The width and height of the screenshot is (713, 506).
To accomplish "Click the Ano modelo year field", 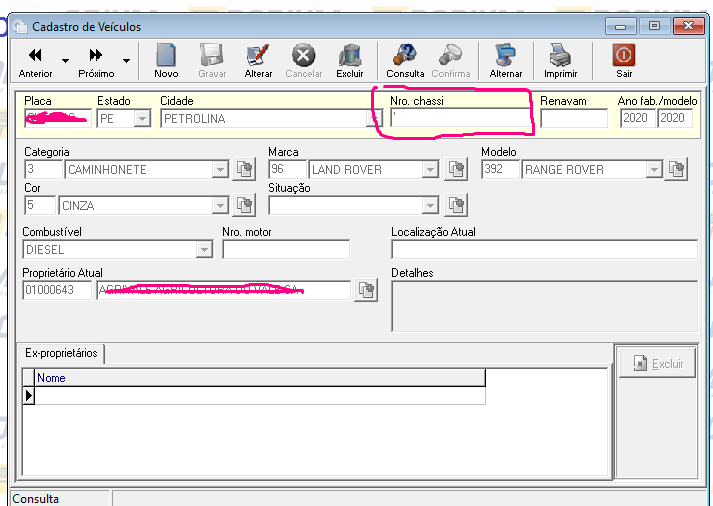I will pos(675,118).
